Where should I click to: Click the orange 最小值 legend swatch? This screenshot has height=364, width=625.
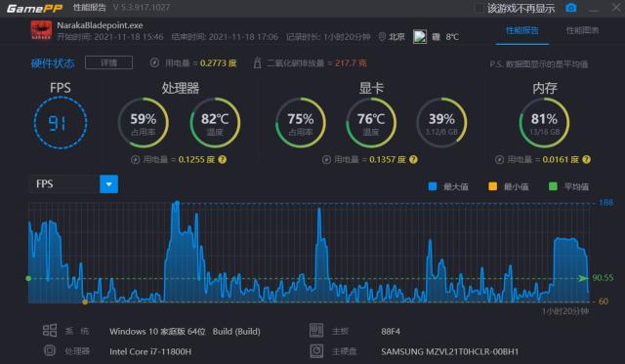coord(492,186)
